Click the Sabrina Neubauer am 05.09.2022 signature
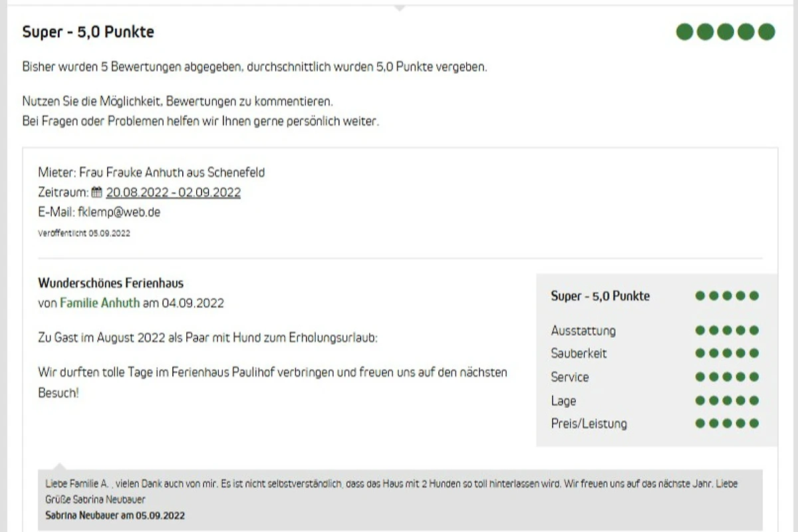Screen dimensions: 798x532 click(x=115, y=515)
